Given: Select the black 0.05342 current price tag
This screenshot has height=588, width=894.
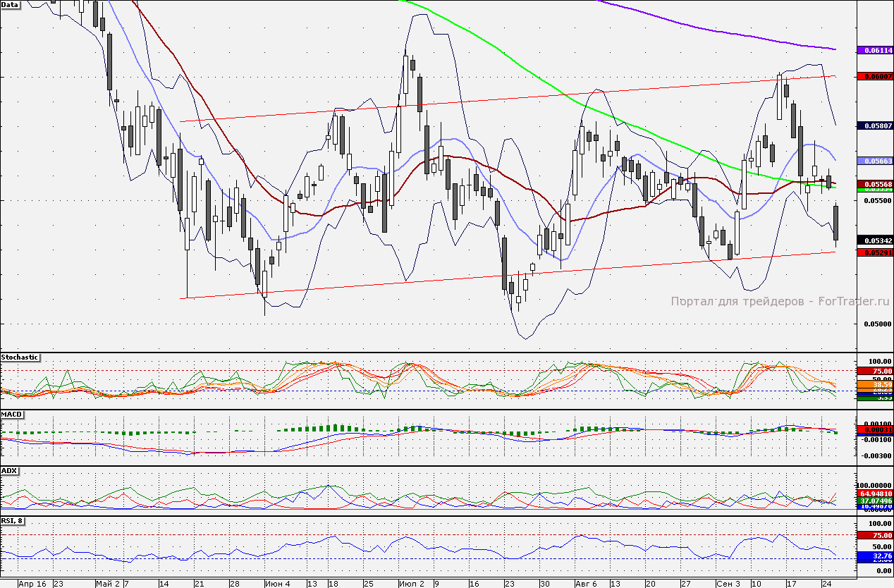Looking at the screenshot, I should (x=875, y=240).
